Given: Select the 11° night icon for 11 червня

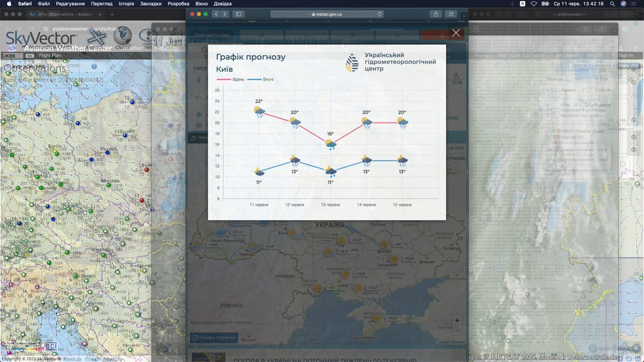Looking at the screenshot, I should pyautogui.click(x=259, y=172).
